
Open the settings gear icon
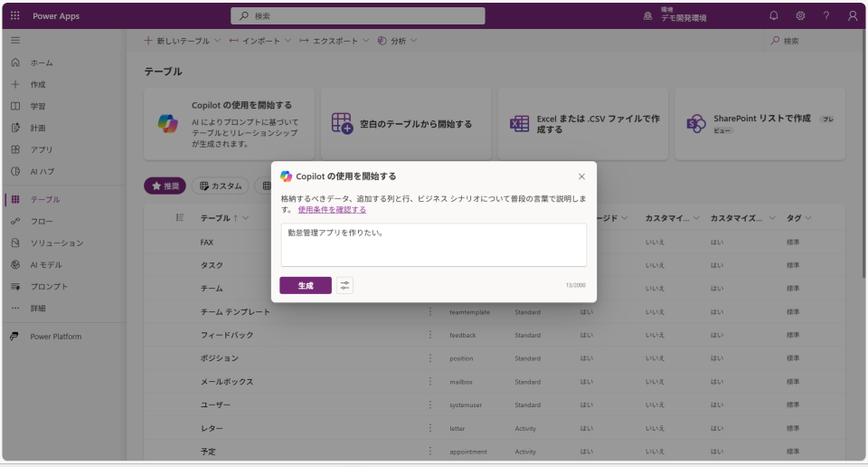(x=800, y=15)
